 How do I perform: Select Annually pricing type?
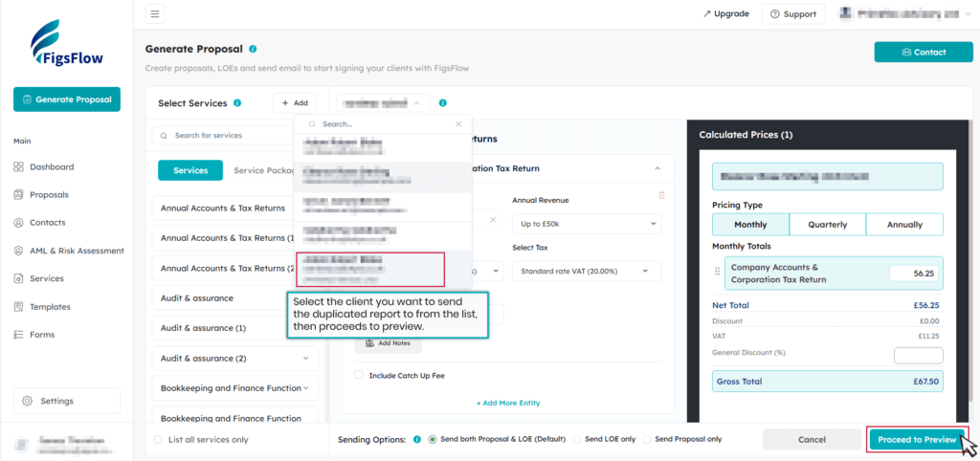[904, 224]
